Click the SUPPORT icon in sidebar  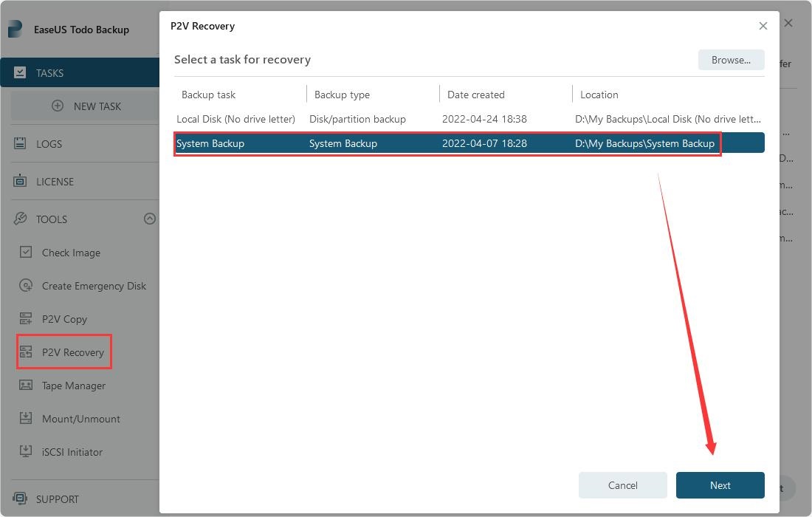tap(20, 499)
